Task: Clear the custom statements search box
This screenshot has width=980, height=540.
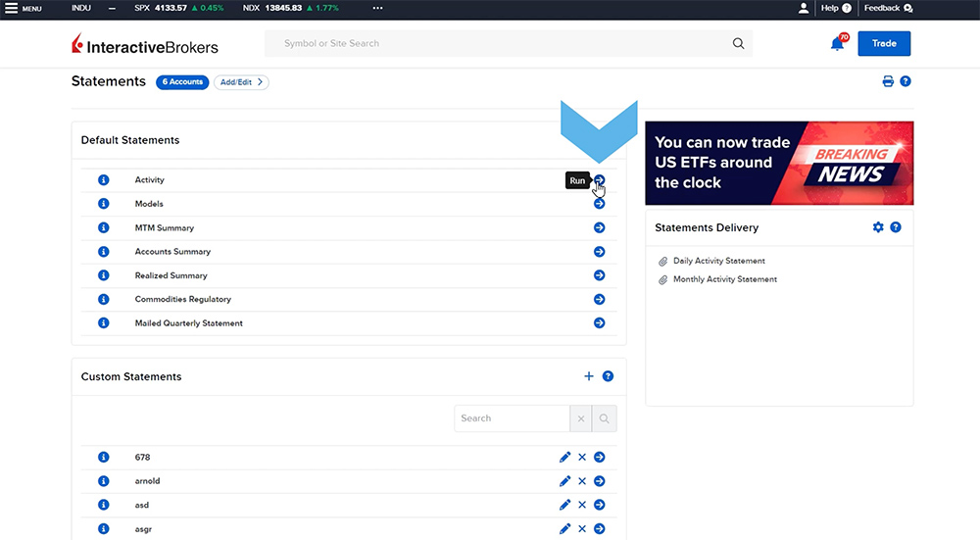Action: 581,418
